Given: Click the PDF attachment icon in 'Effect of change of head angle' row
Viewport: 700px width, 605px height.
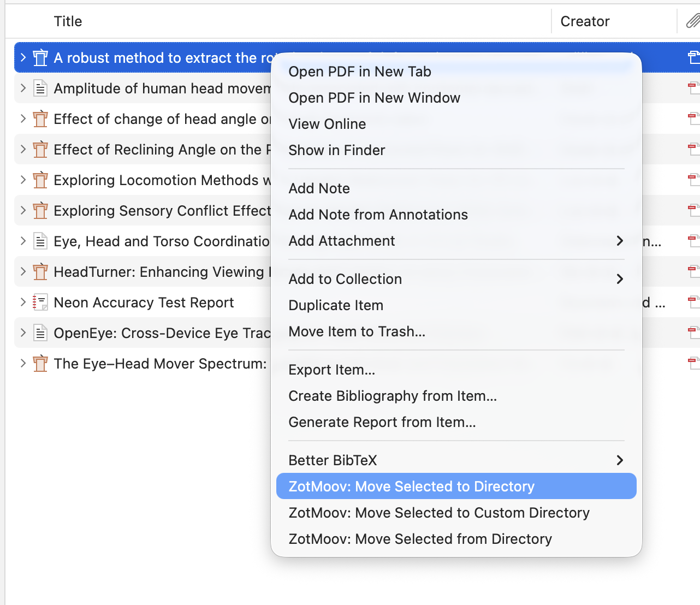Looking at the screenshot, I should (x=693, y=119).
